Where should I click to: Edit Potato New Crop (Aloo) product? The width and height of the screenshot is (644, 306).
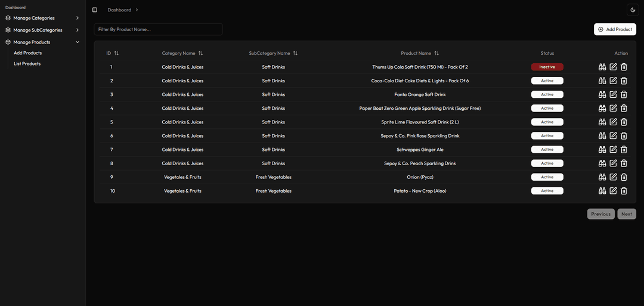(x=613, y=191)
